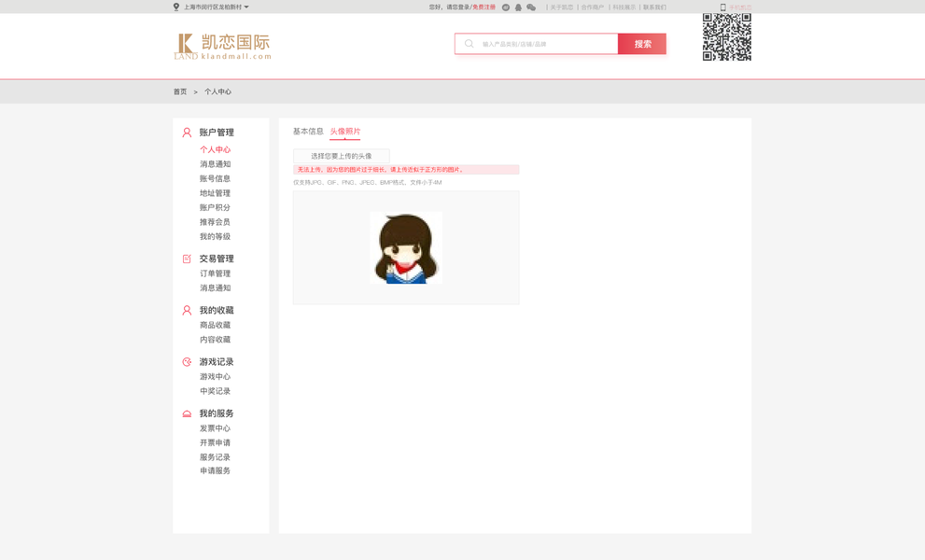Viewport: 925px width, 560px height.
Task: Select the magnifier icon in the search bar
Action: point(468,43)
